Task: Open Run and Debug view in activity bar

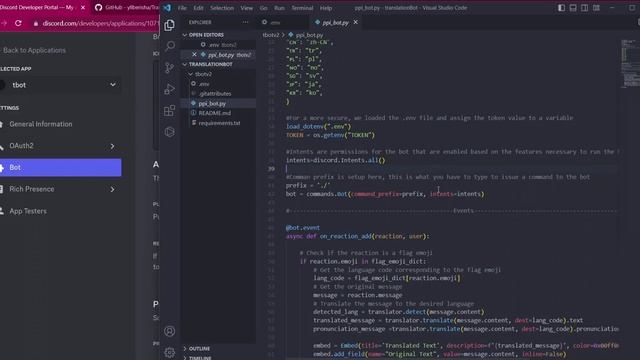Action: [x=169, y=89]
